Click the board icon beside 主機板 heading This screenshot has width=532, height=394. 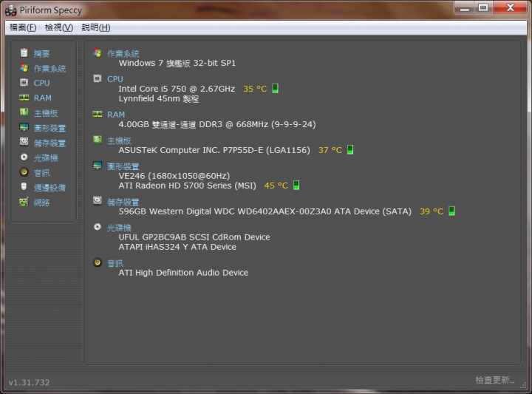coord(98,139)
